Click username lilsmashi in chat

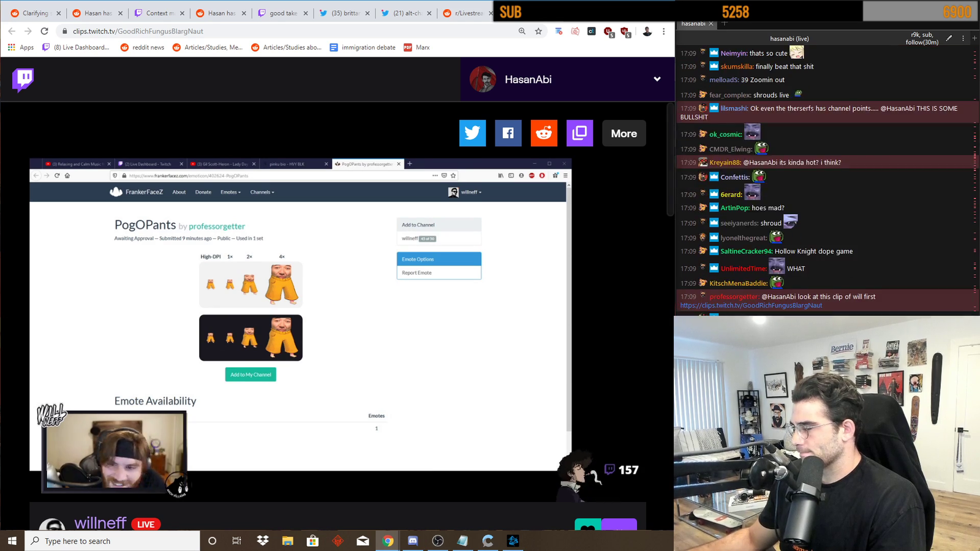pyautogui.click(x=734, y=108)
